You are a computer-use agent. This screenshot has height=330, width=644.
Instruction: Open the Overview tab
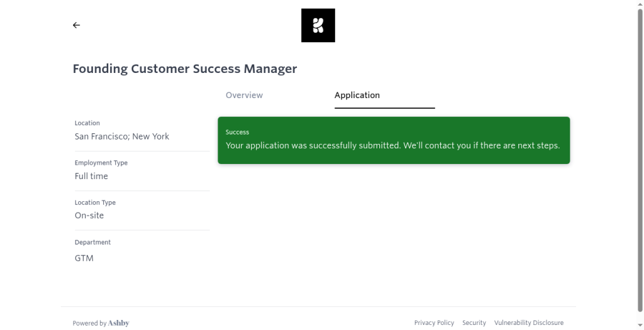pyautogui.click(x=244, y=95)
